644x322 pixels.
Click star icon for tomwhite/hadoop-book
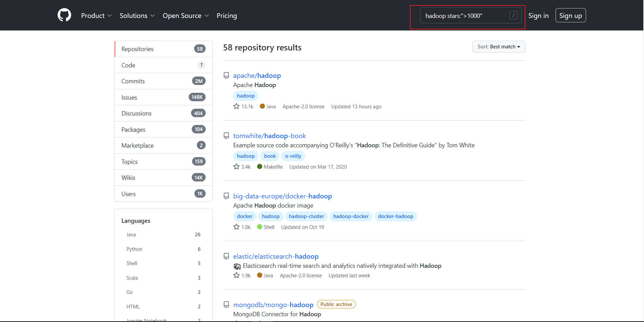click(236, 167)
